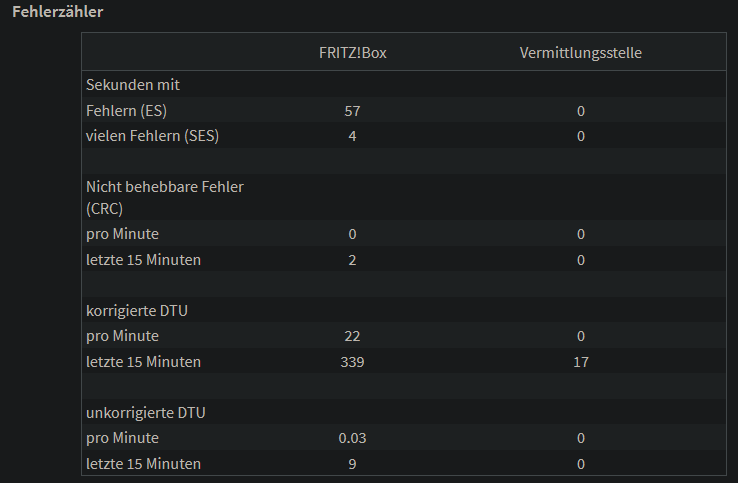Click the vielen Fehlern (SES) label
Viewport: 738px width, 483px height.
pyautogui.click(x=152, y=136)
